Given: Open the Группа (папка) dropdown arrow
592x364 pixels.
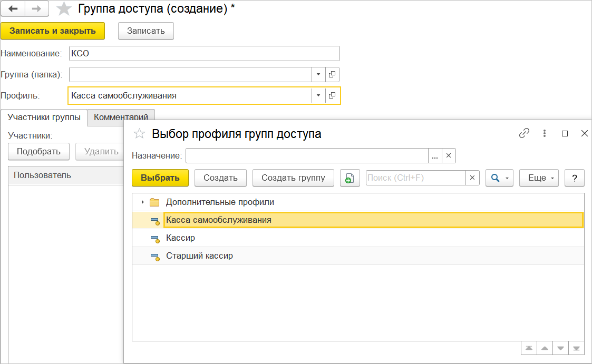Looking at the screenshot, I should [x=318, y=75].
